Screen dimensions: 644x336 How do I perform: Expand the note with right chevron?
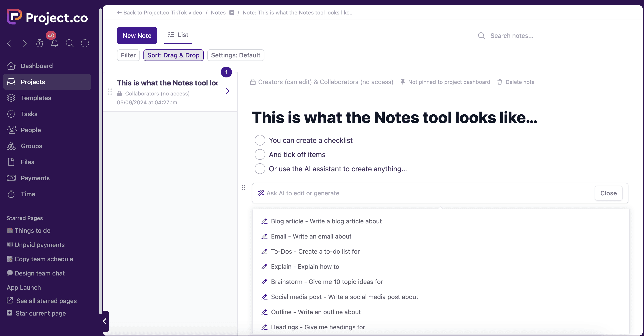[227, 91]
